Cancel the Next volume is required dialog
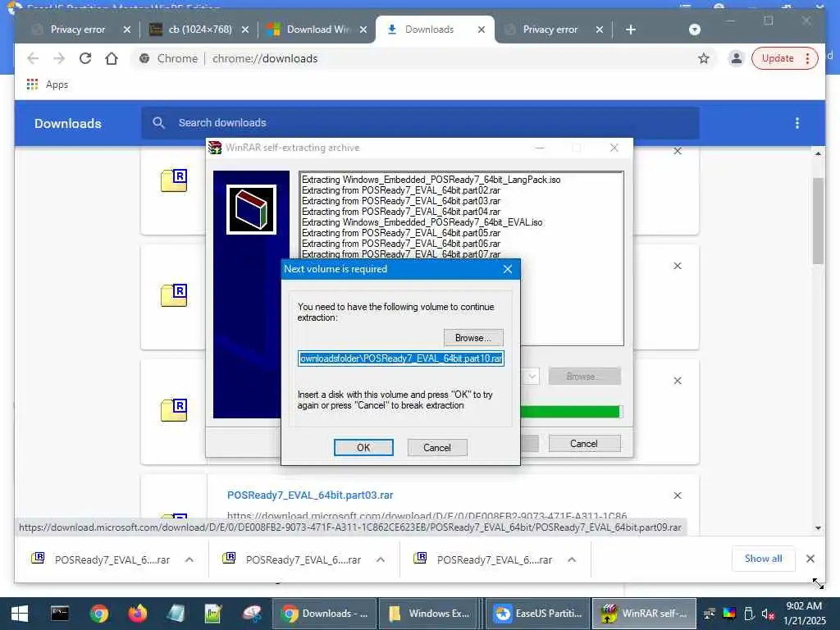 (437, 447)
